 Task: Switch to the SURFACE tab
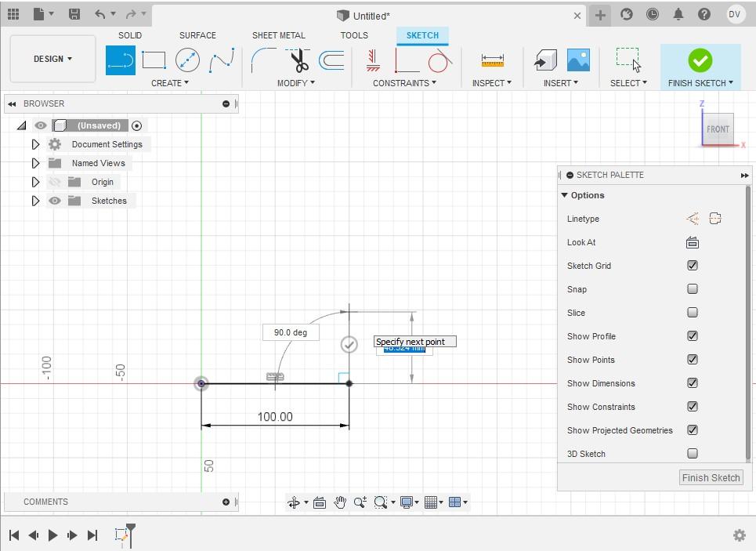(197, 35)
